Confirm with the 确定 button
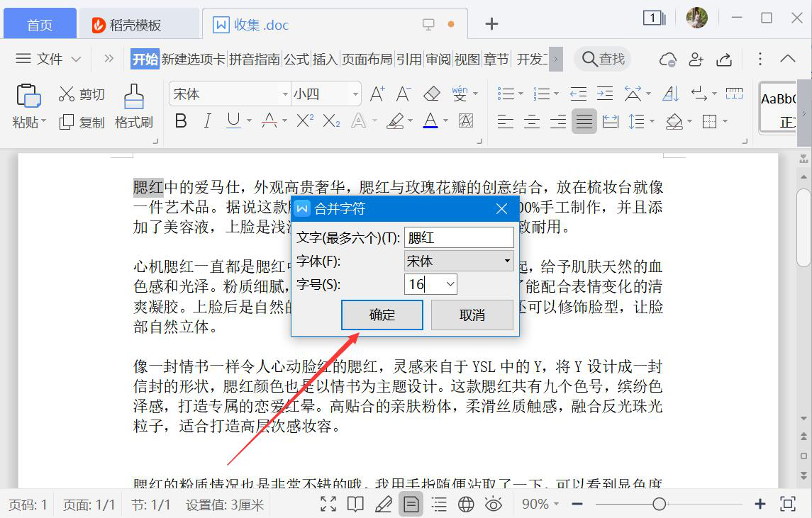 (382, 315)
